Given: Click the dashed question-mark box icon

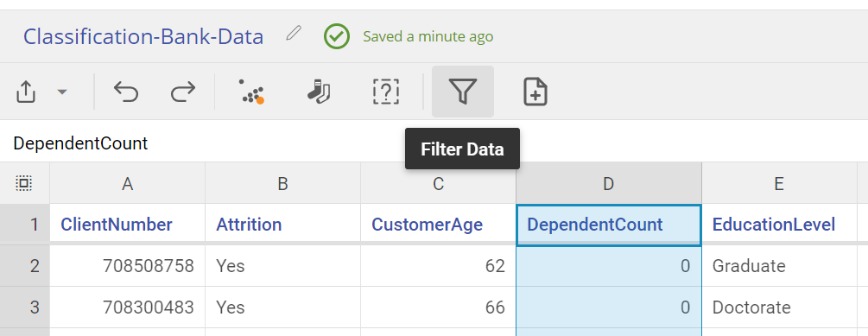Looking at the screenshot, I should (386, 92).
